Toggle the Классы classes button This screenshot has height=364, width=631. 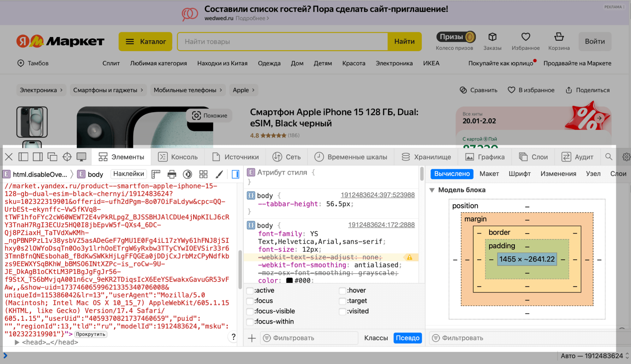376,338
